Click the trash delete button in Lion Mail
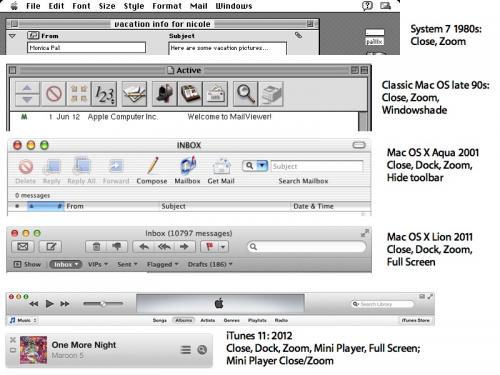Image resolution: width=500 pixels, height=375 pixels. tap(96, 247)
